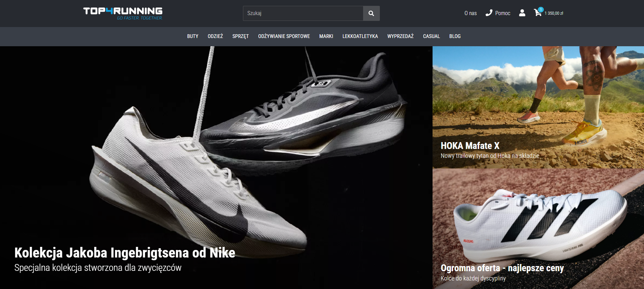The width and height of the screenshot is (644, 289).
Task: Focus the Szukaj search field
Action: (303, 13)
